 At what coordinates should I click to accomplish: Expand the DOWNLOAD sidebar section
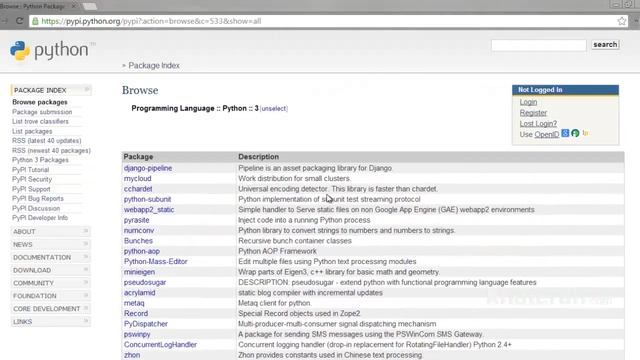pyautogui.click(x=51, y=270)
